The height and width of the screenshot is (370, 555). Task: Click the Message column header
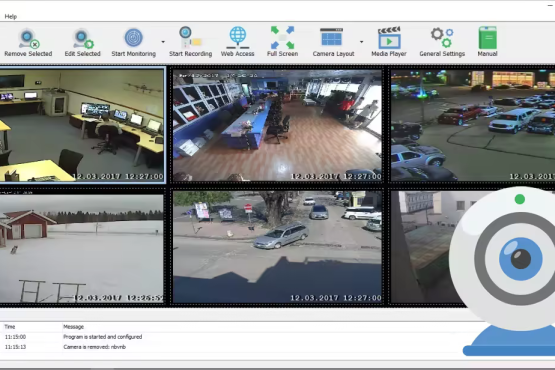coord(73,327)
